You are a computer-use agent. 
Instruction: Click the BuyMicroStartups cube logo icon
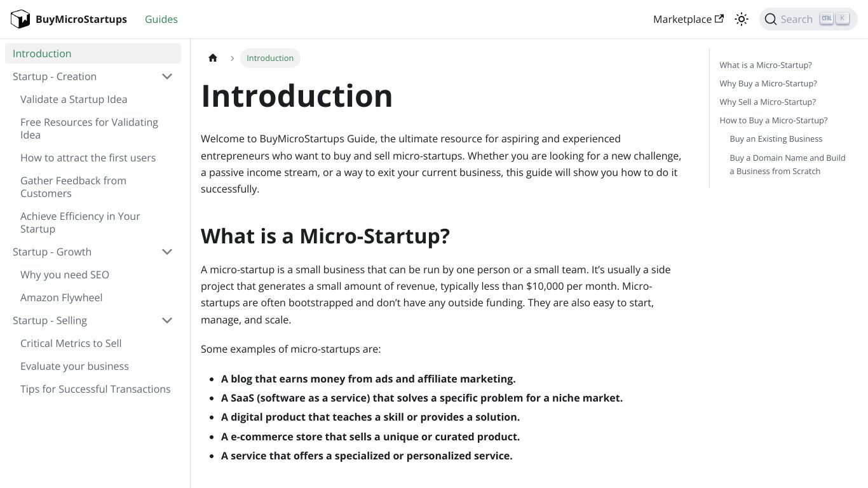(x=20, y=19)
